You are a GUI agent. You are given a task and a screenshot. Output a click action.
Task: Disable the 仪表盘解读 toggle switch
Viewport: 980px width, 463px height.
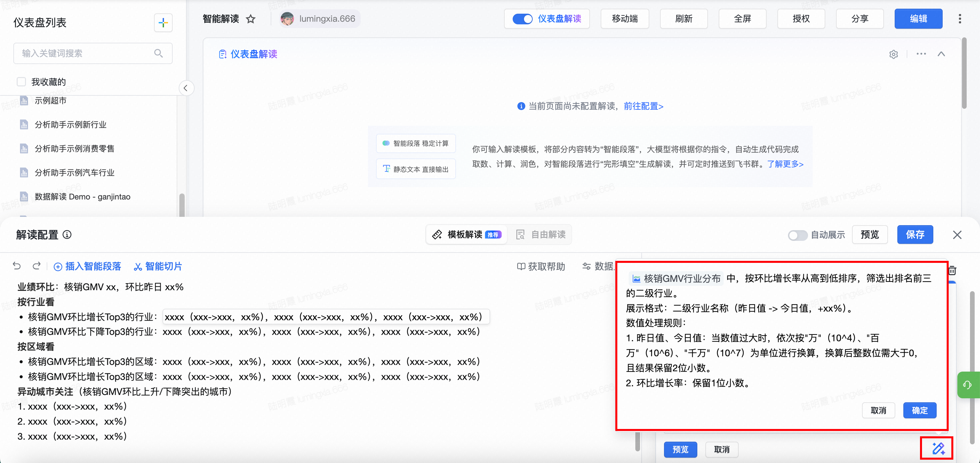(522, 19)
